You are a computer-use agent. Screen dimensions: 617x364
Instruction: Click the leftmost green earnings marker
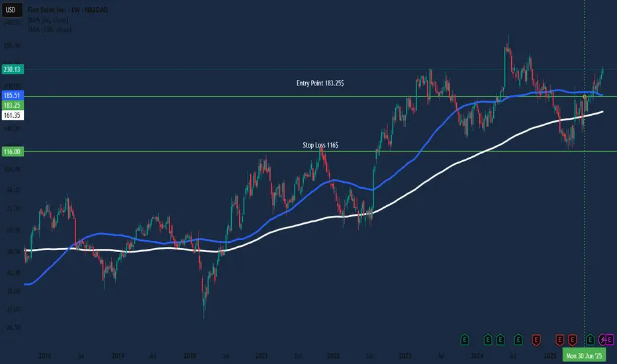click(465, 340)
